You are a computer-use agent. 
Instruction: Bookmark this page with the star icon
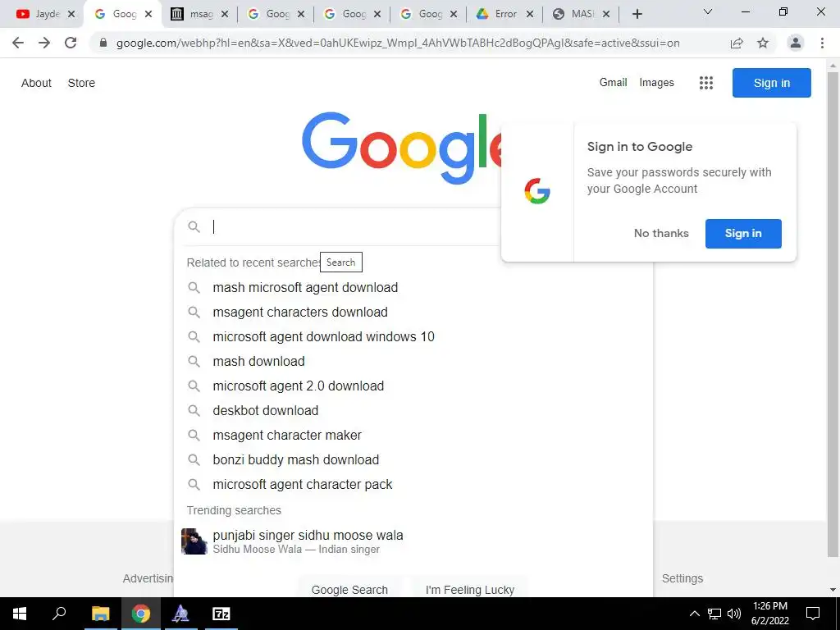point(763,43)
